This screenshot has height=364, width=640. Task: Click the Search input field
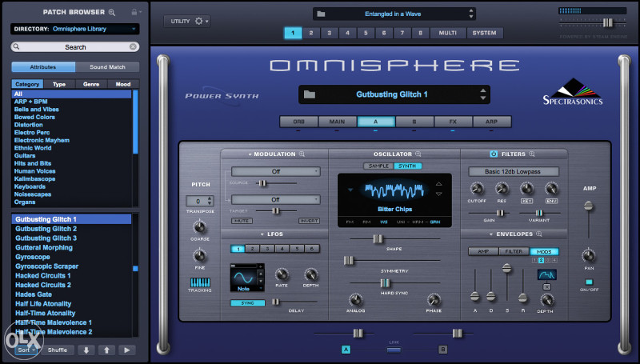coord(75,47)
